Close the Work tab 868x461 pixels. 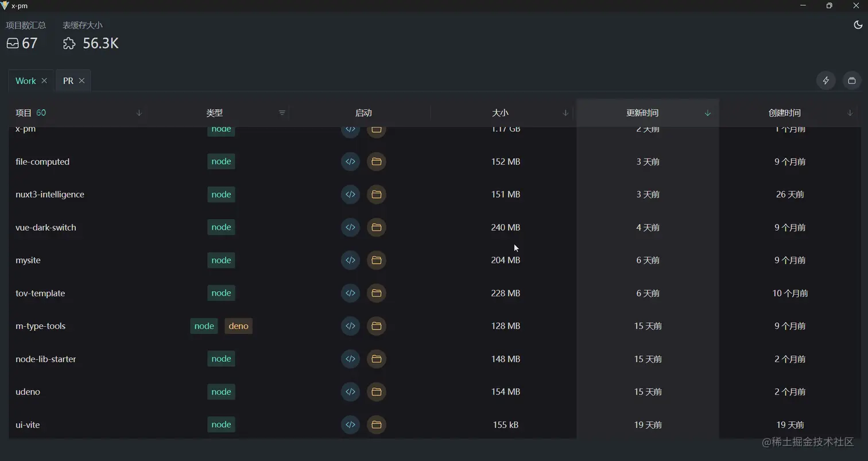[44, 80]
